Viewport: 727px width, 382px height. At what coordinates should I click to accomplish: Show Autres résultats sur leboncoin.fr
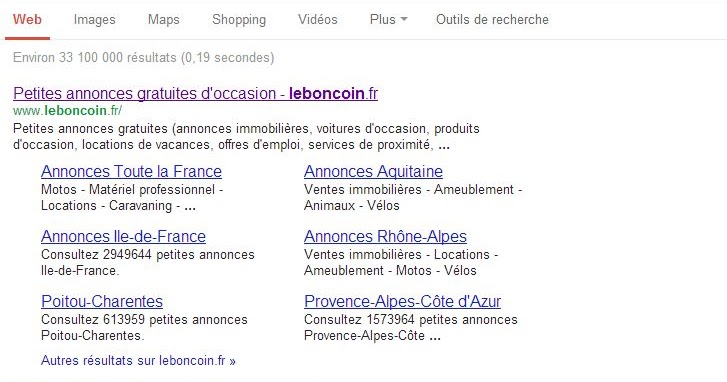(138, 360)
